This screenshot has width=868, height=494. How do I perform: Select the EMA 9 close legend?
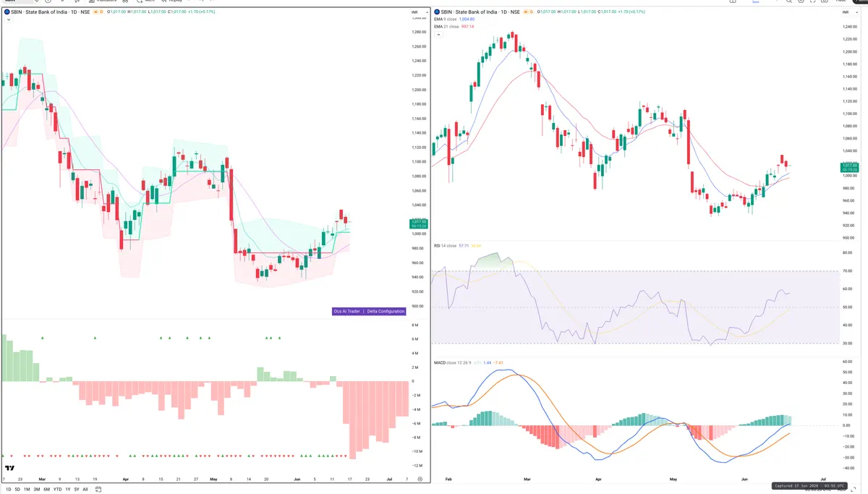(x=444, y=20)
